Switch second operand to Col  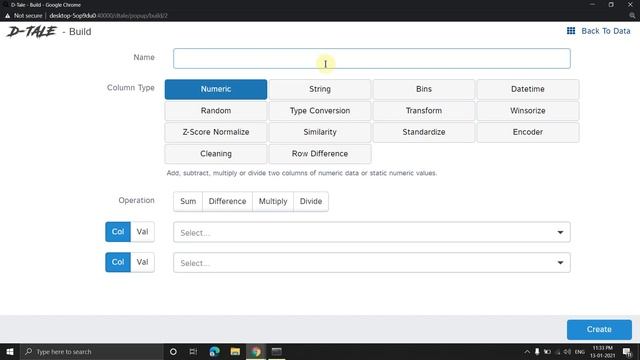point(118,262)
